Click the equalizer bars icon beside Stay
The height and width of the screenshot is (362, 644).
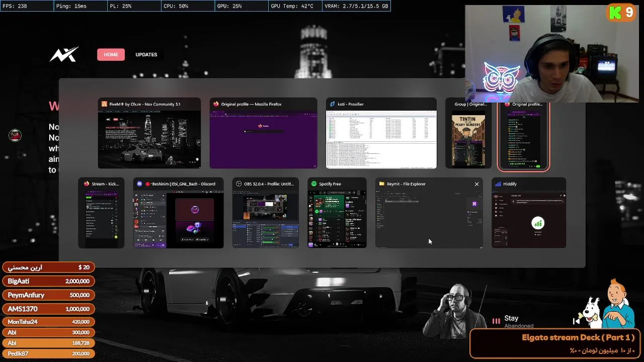coord(496,321)
